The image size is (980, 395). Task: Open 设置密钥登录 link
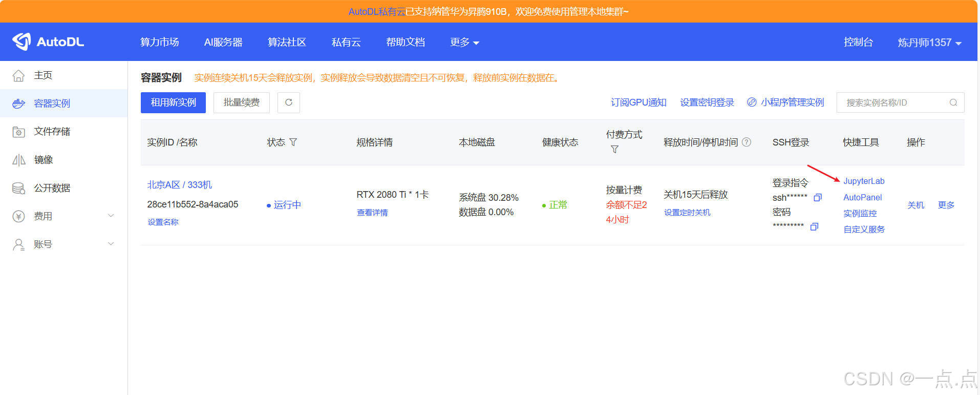tap(707, 102)
